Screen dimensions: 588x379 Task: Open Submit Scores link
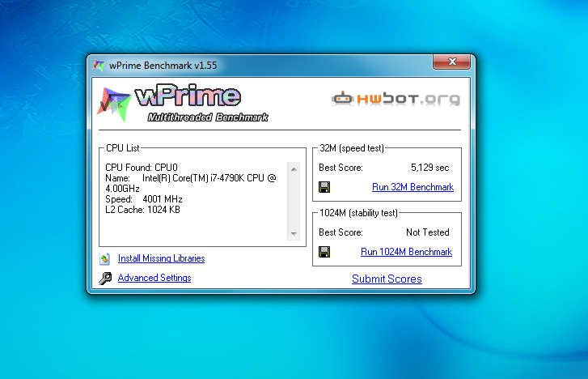pos(387,279)
